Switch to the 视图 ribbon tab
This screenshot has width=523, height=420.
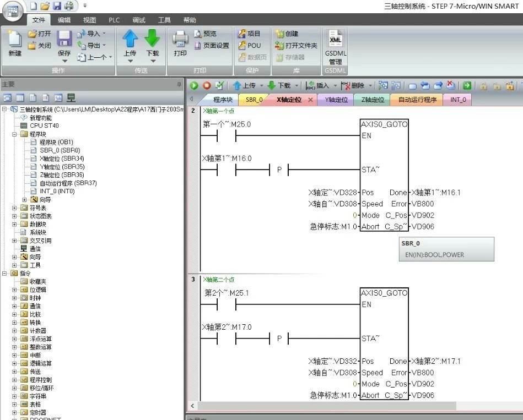89,20
